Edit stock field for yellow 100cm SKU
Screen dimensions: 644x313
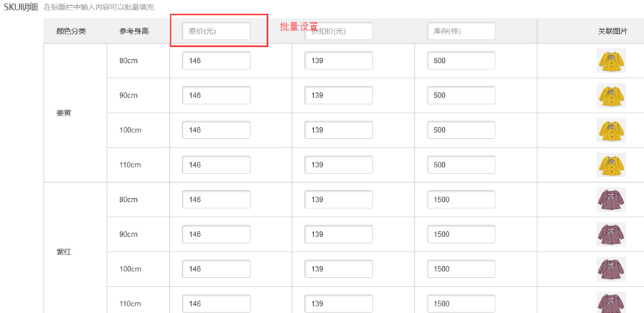[461, 130]
